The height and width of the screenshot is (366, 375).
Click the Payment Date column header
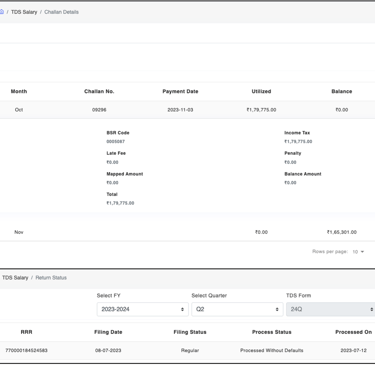pyautogui.click(x=180, y=91)
